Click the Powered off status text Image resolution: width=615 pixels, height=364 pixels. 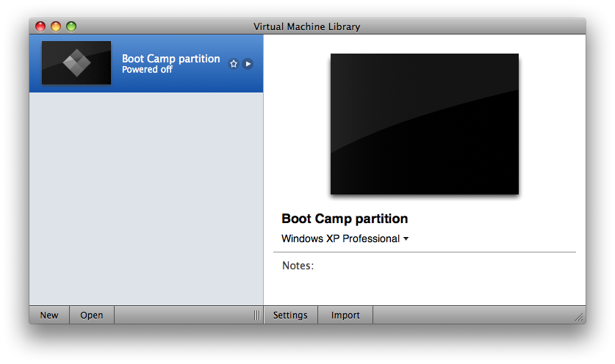pyautogui.click(x=147, y=70)
